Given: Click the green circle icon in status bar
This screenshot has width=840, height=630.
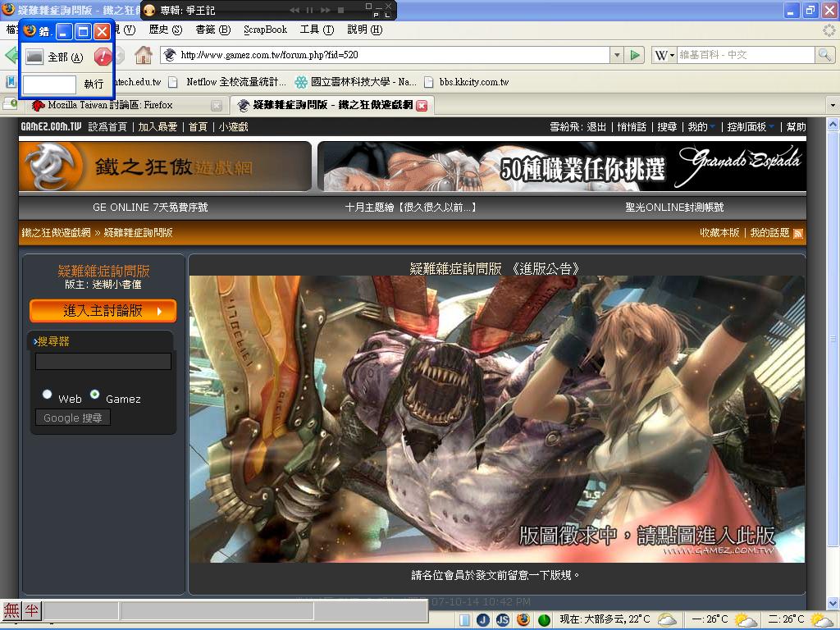Looking at the screenshot, I should pos(544,620).
